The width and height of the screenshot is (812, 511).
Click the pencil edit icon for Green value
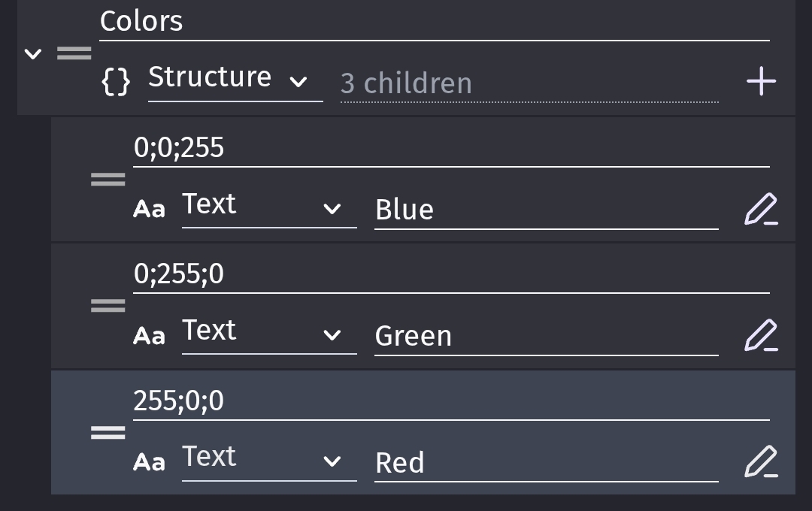point(760,335)
